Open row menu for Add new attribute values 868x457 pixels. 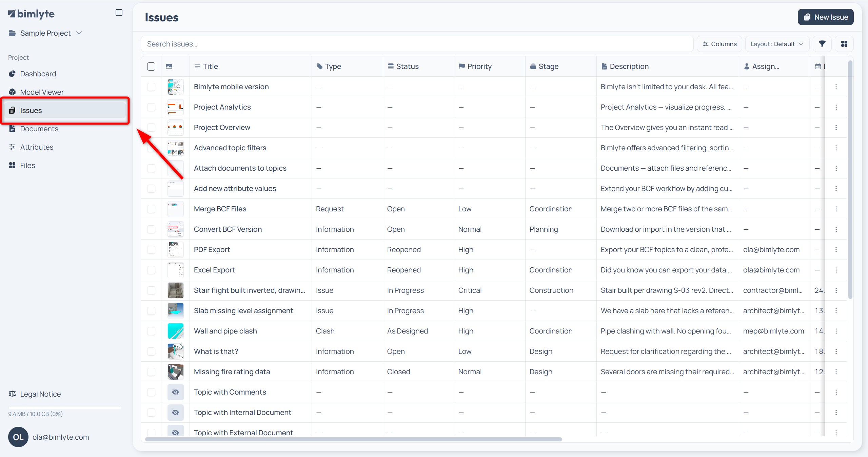(x=836, y=189)
